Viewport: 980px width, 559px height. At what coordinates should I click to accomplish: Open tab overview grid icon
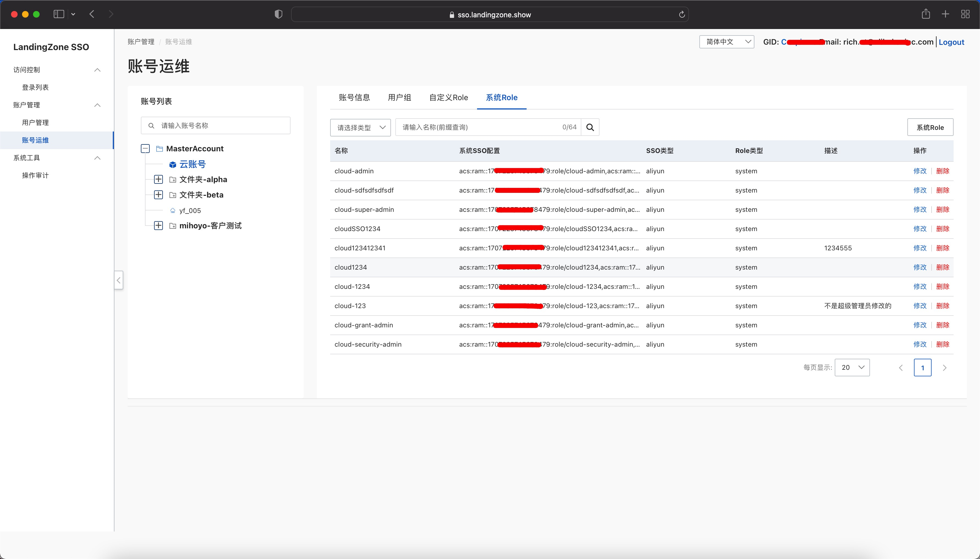tap(965, 14)
